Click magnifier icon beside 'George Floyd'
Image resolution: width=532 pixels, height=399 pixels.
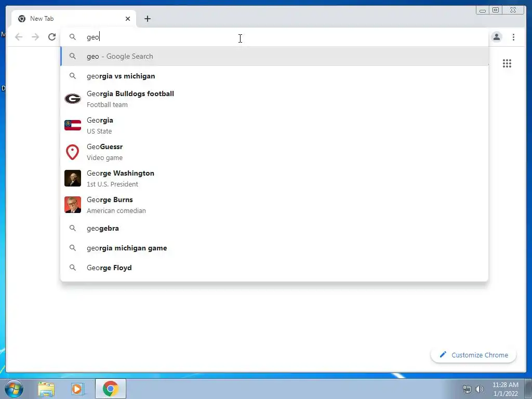(73, 268)
